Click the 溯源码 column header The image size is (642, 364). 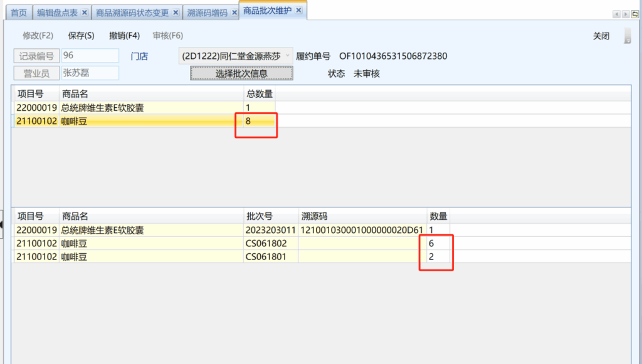point(314,216)
